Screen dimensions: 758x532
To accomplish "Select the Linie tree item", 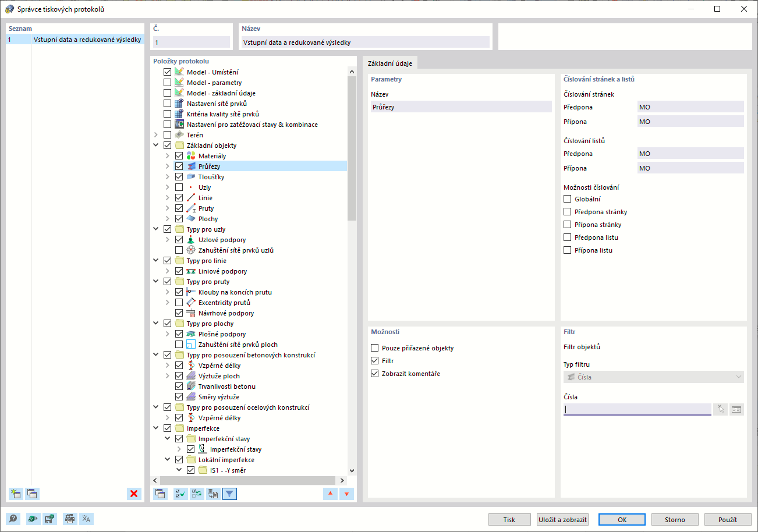I will 205,198.
